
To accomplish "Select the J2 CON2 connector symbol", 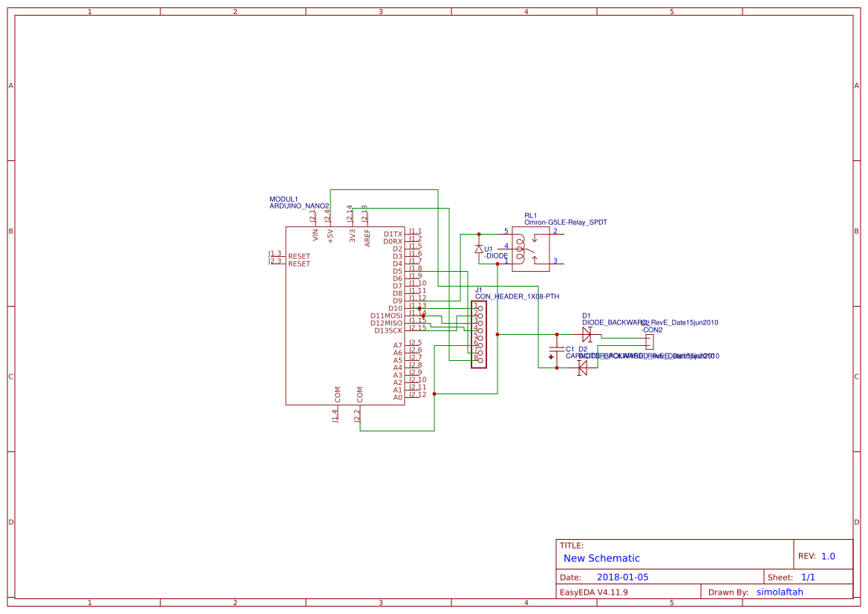I will tap(649, 341).
